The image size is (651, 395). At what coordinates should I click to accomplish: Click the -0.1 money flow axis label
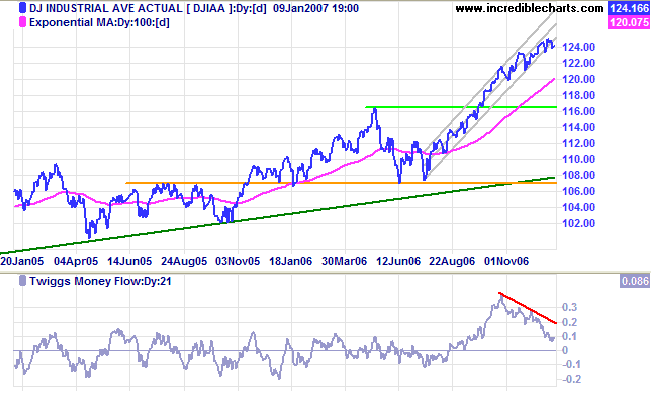point(571,365)
